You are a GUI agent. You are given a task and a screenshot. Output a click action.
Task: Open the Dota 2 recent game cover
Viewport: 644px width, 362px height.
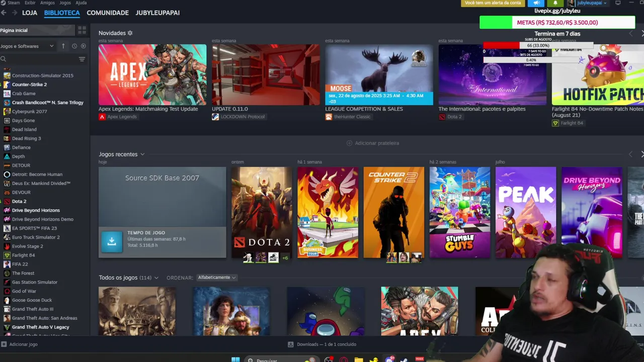[262, 212]
